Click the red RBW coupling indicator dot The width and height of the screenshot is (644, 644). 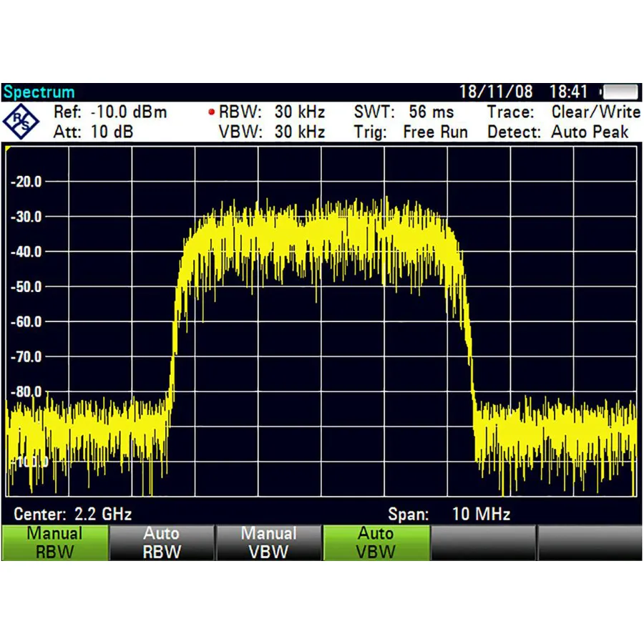coord(211,112)
